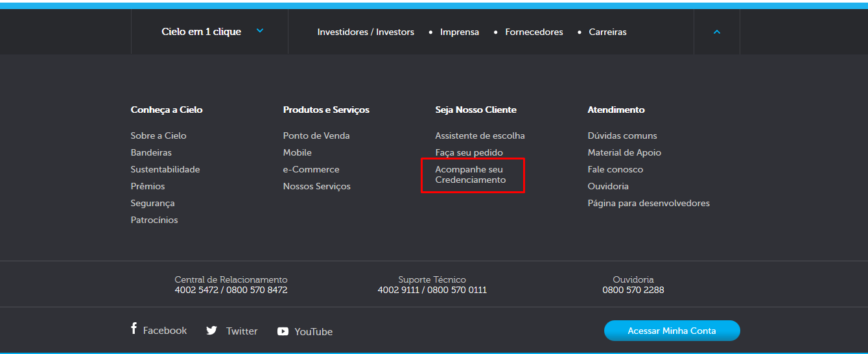Click Central de Relacionamento phone number 4002 5472
Viewport: 868px width, 354px height.
point(196,290)
